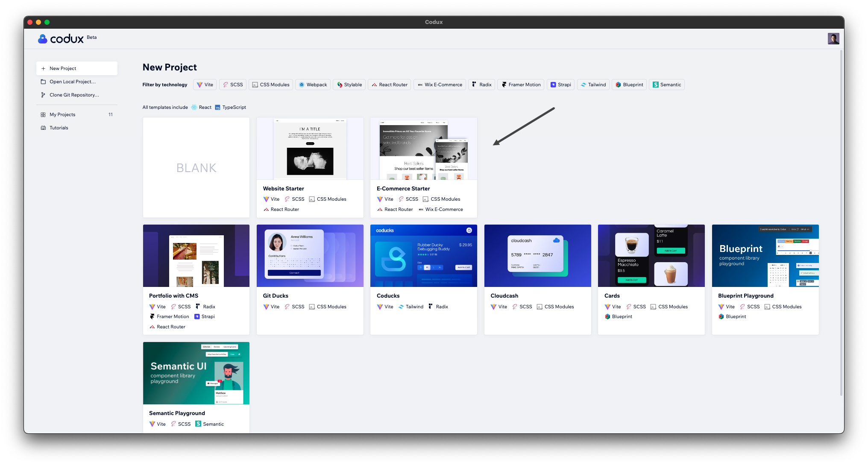Screen dimensions: 868x465
Task: Toggle the CSS Modules technology filter
Action: click(271, 85)
